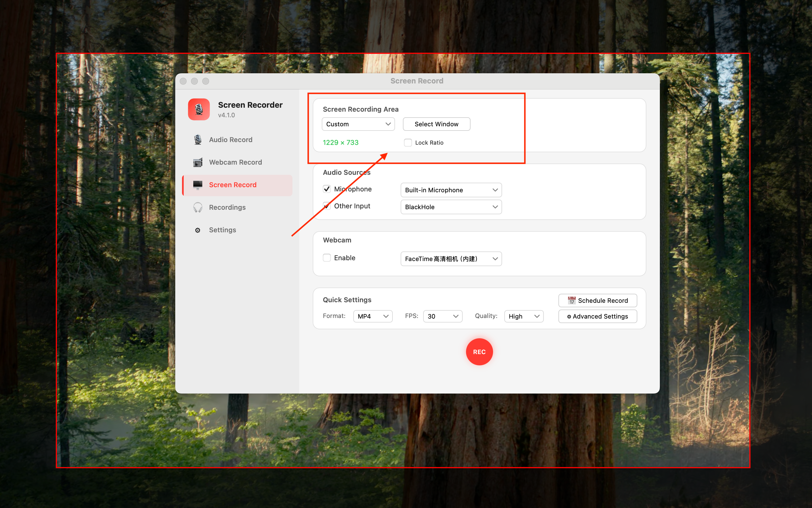The height and width of the screenshot is (508, 812).
Task: Click the v4.1.0 version label
Action: pyautogui.click(x=226, y=115)
